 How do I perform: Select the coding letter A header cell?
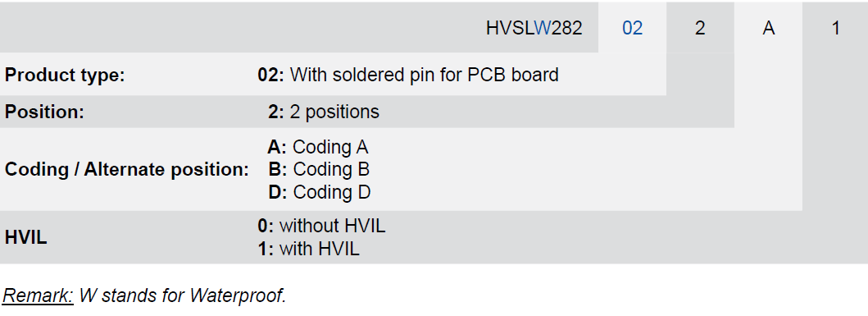click(x=768, y=28)
